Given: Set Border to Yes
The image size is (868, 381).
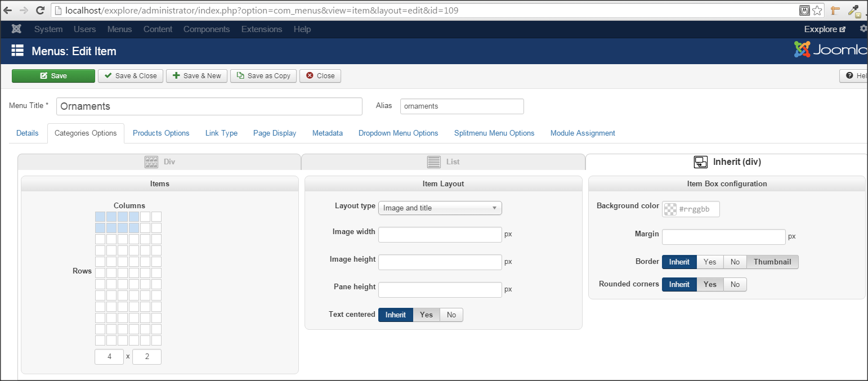Looking at the screenshot, I should [x=710, y=262].
